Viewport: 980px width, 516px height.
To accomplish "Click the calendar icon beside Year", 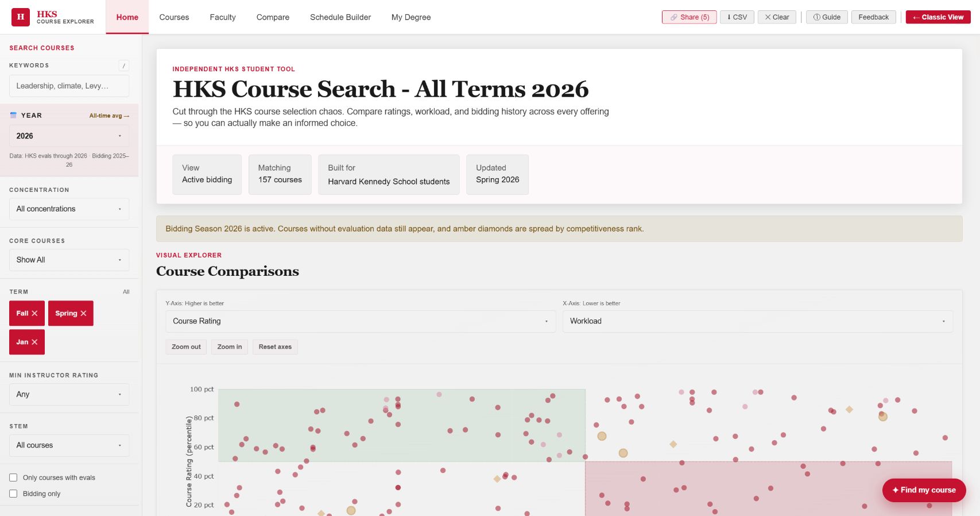I will (x=13, y=115).
